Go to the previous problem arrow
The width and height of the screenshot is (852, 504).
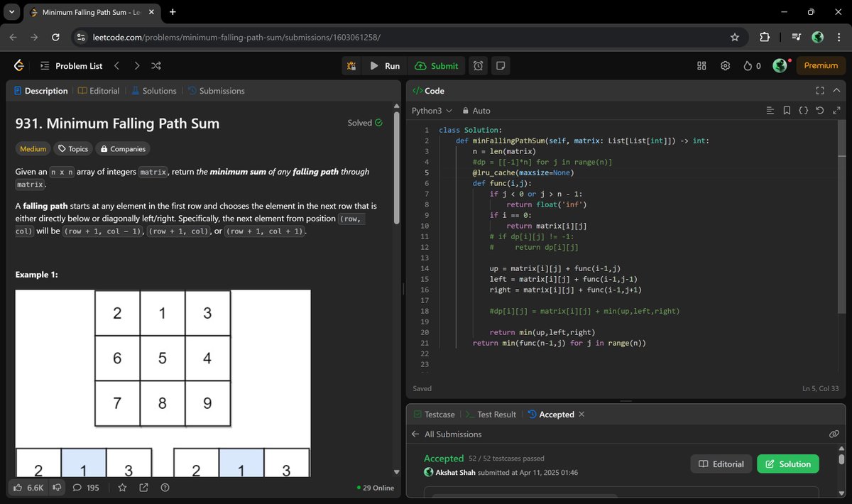pos(116,65)
